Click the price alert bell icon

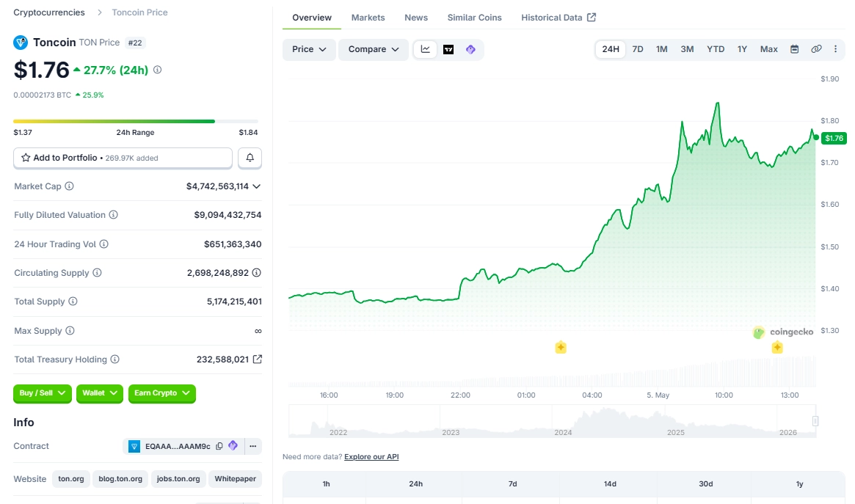point(250,158)
